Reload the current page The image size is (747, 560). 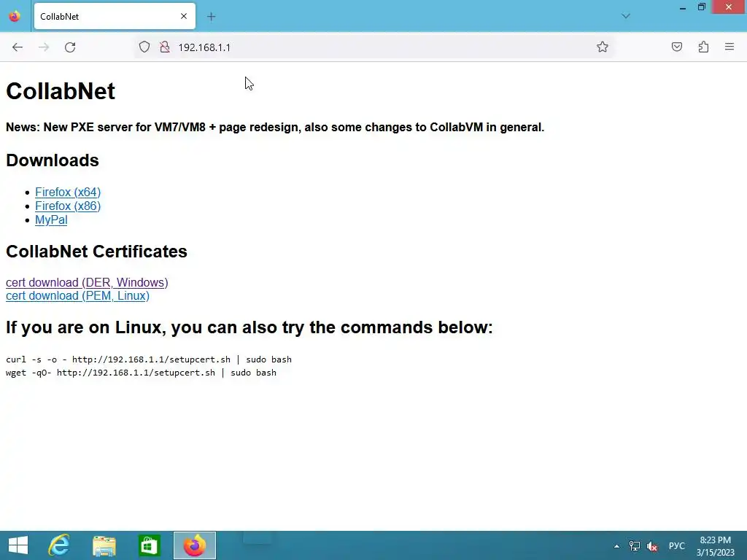[70, 47]
